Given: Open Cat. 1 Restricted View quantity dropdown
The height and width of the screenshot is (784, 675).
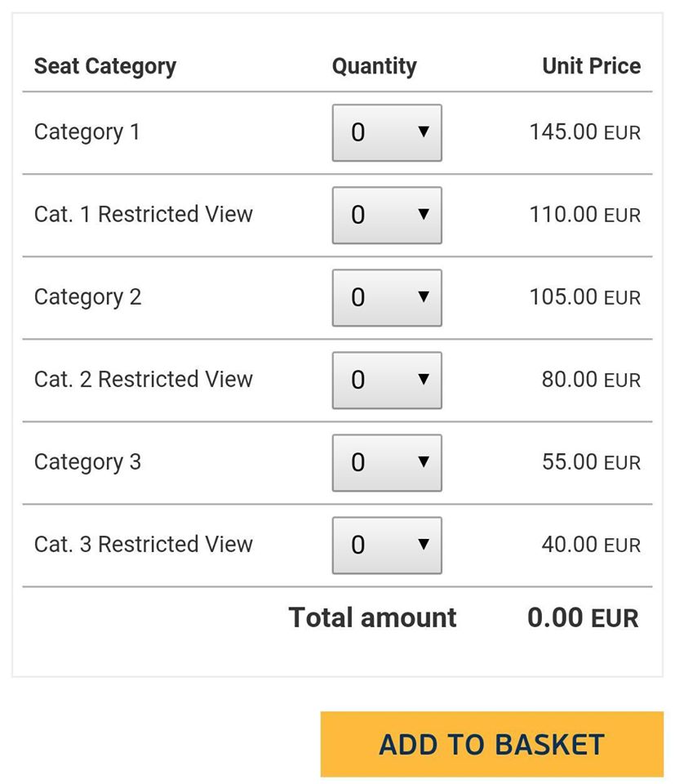Looking at the screenshot, I should point(386,215).
